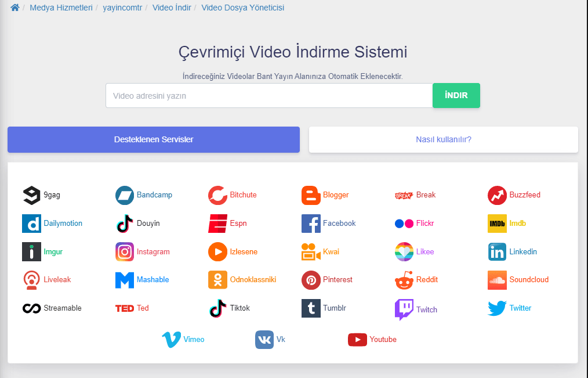Viewport: 588px width, 378px height.
Task: Click the green İNDİR button
Action: [x=456, y=95]
